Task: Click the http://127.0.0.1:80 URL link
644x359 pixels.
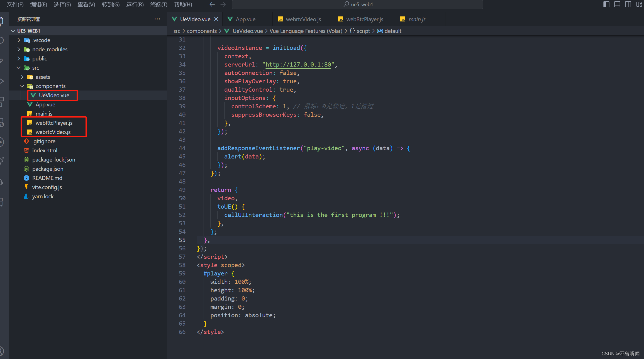Action: click(x=298, y=65)
